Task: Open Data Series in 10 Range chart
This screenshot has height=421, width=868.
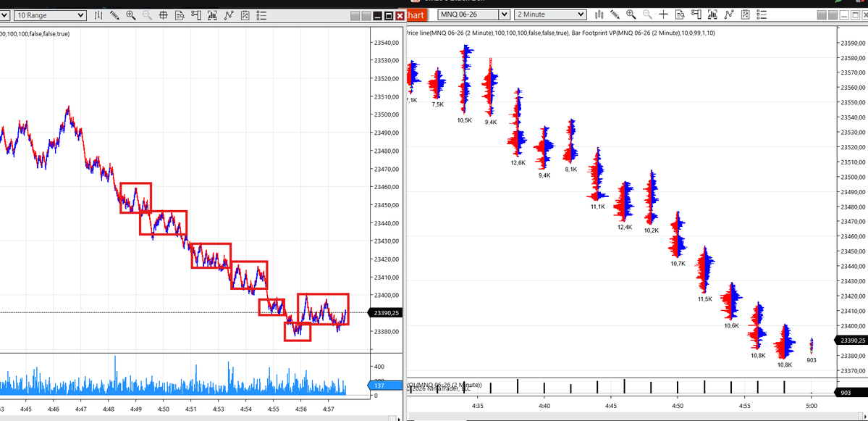Action: tap(213, 15)
